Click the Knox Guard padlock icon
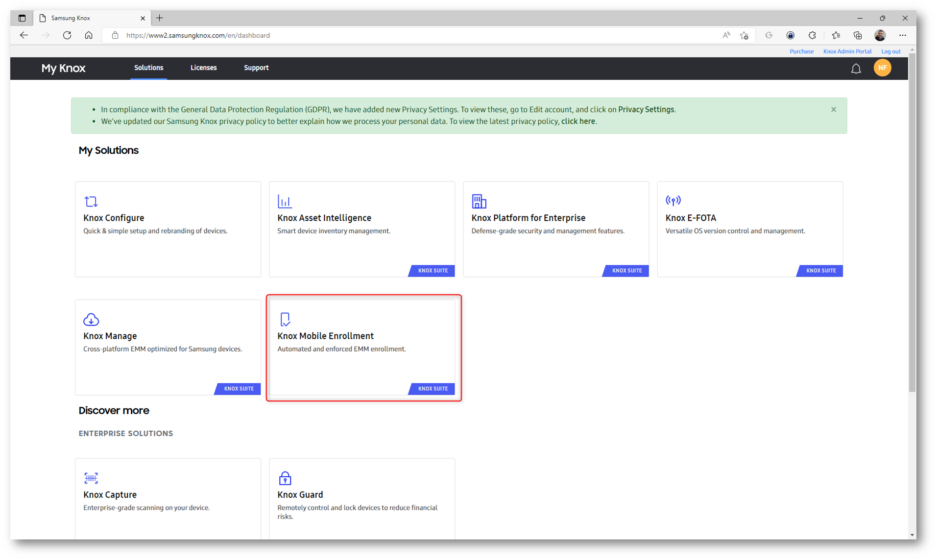This screenshot has width=937, height=560. (285, 478)
